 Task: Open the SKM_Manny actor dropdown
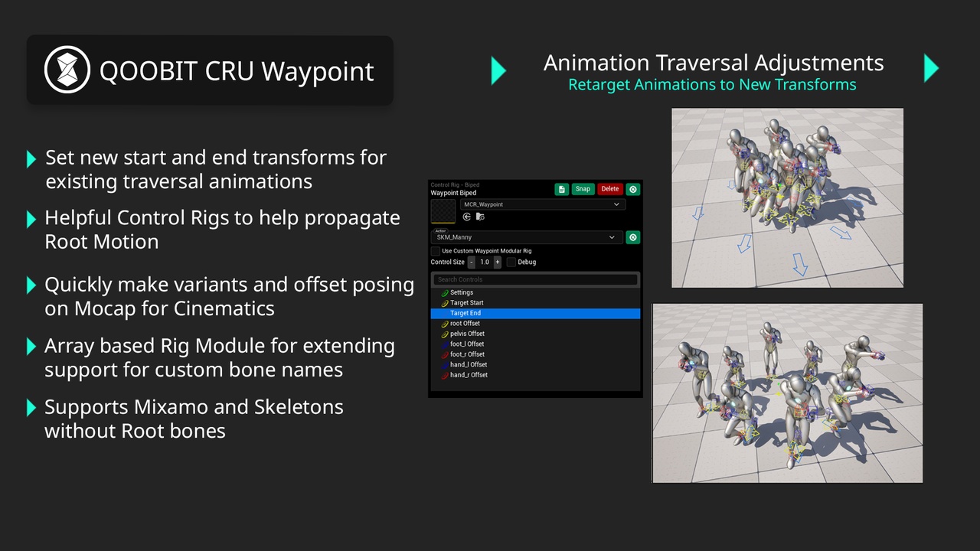pos(527,237)
